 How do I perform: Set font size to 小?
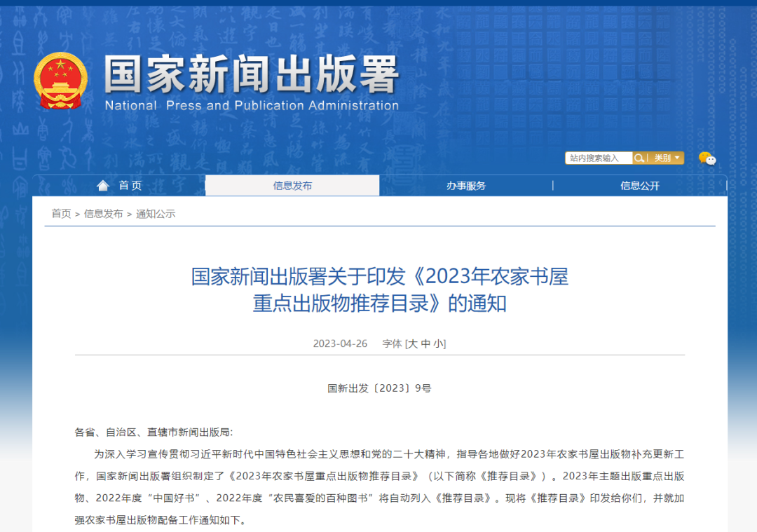click(438, 343)
